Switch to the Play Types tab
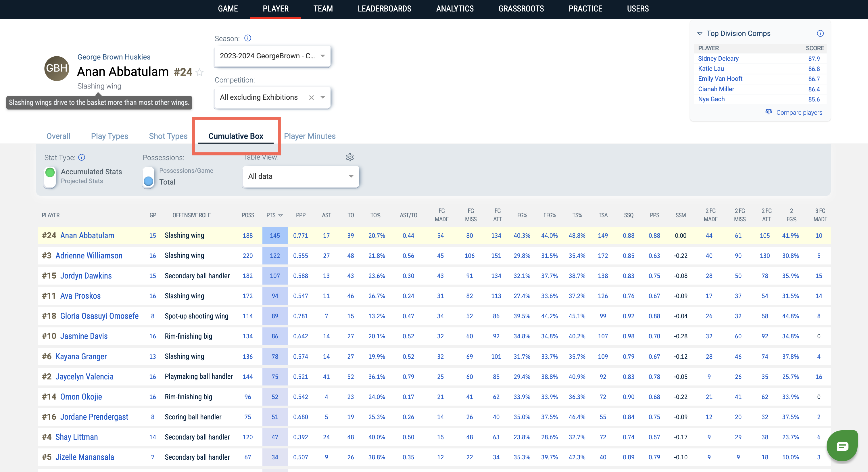Screen dimensions: 868x472 click(110, 136)
